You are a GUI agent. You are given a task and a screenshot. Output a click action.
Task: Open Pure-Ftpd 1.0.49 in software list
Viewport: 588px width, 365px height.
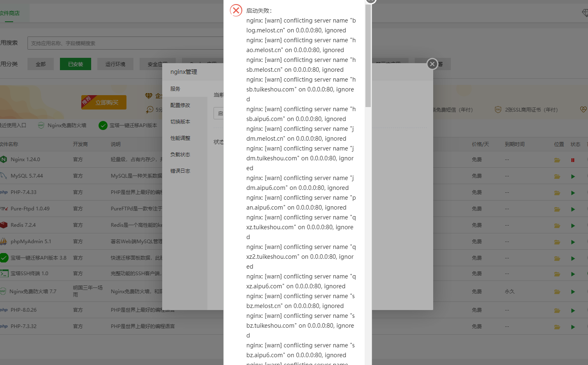tap(30, 208)
